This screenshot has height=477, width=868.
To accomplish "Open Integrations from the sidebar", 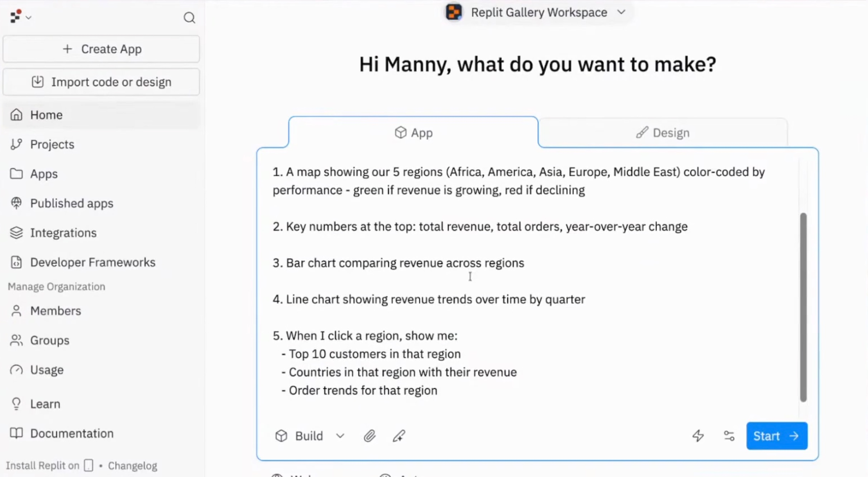I will [x=63, y=233].
